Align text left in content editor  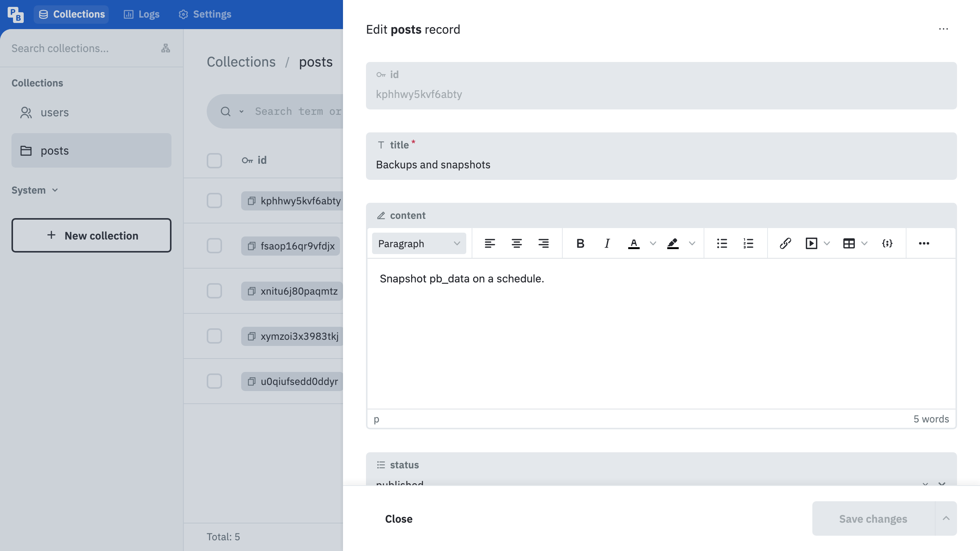point(490,243)
